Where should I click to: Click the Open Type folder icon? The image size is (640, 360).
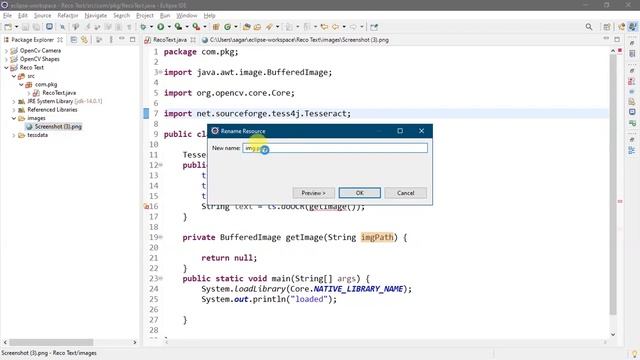tap(246, 27)
